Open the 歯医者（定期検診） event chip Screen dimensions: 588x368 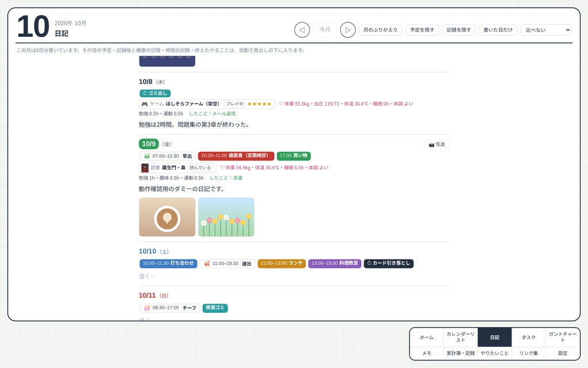coord(236,156)
